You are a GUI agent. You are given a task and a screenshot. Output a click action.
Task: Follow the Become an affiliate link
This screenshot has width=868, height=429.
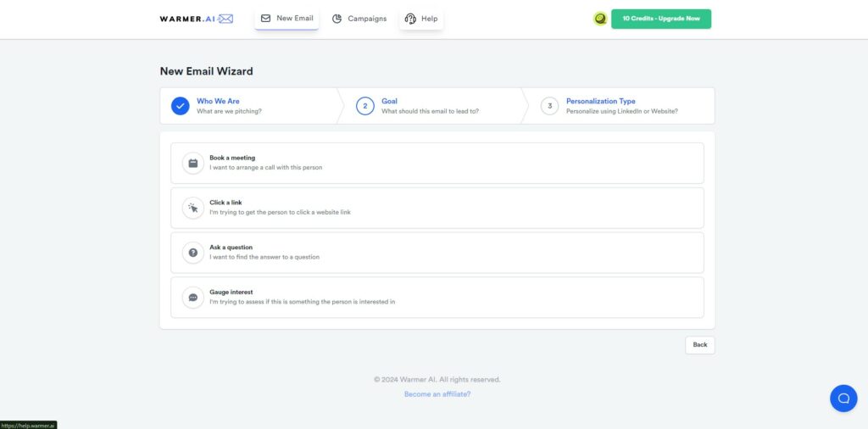(437, 394)
